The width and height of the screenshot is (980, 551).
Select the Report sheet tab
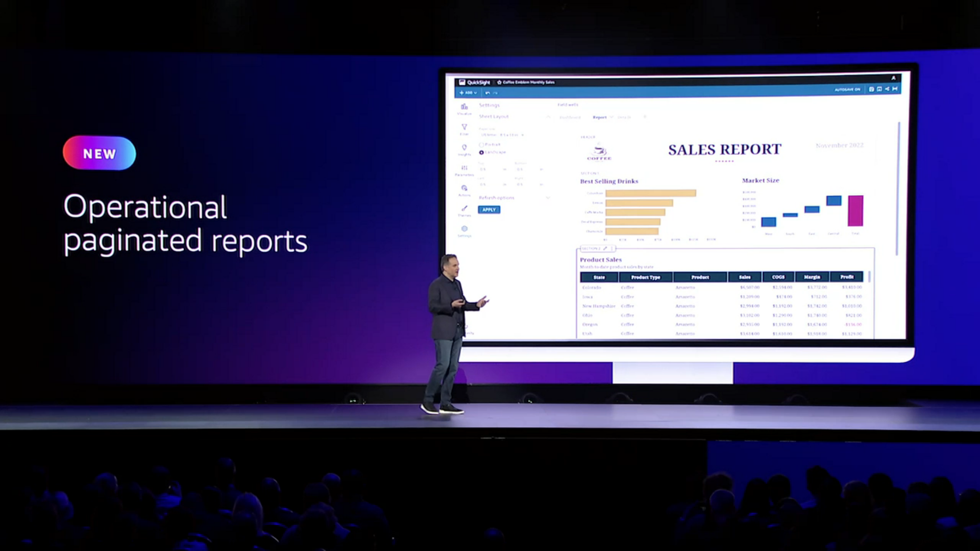tap(600, 117)
